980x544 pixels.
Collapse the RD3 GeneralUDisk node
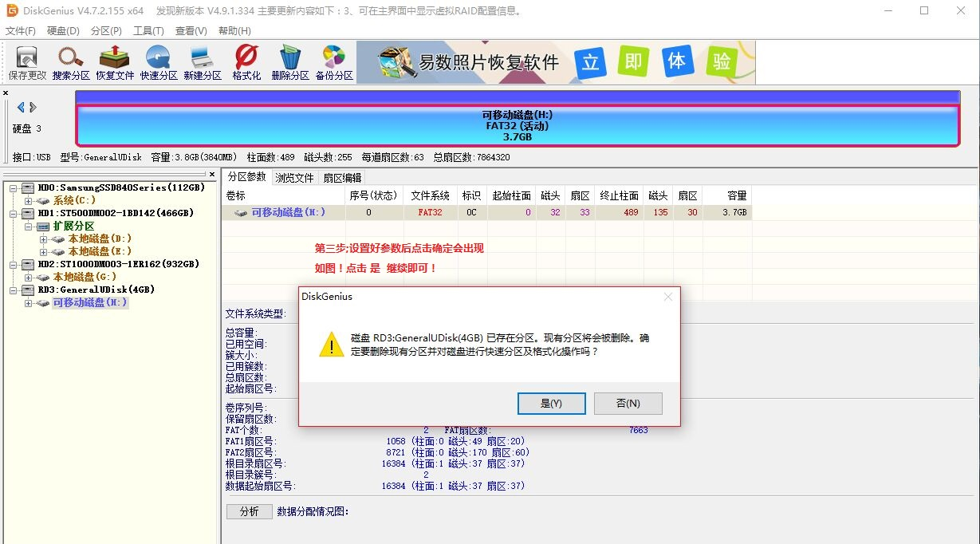14,290
